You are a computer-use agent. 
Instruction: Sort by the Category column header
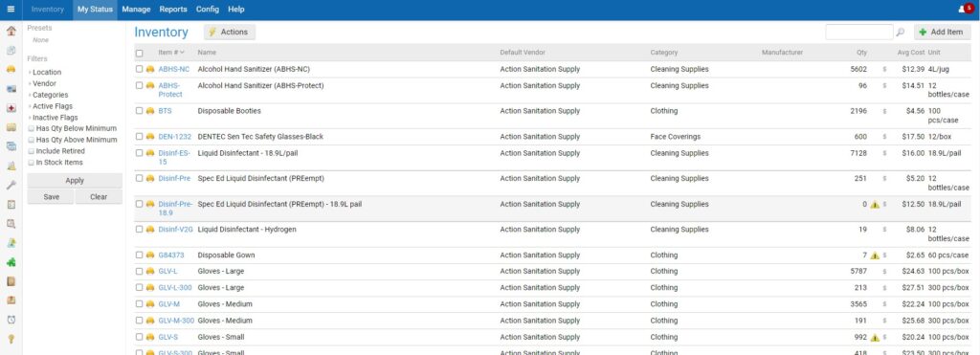(x=664, y=53)
